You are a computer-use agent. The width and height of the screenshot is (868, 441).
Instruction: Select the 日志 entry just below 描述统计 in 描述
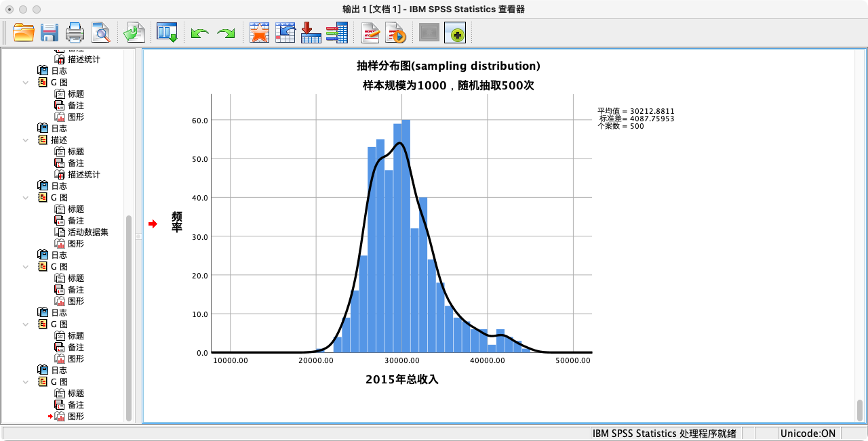[x=59, y=186]
